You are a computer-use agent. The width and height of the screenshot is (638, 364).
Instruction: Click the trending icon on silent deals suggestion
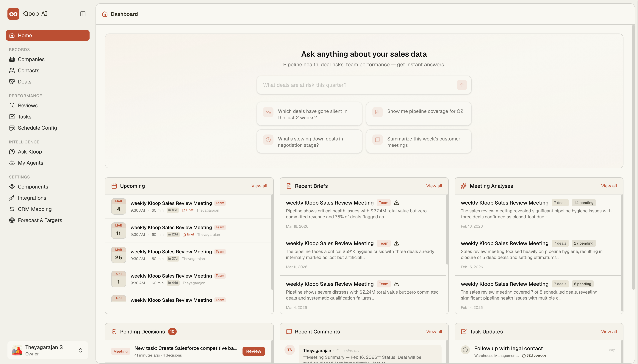pos(268,112)
